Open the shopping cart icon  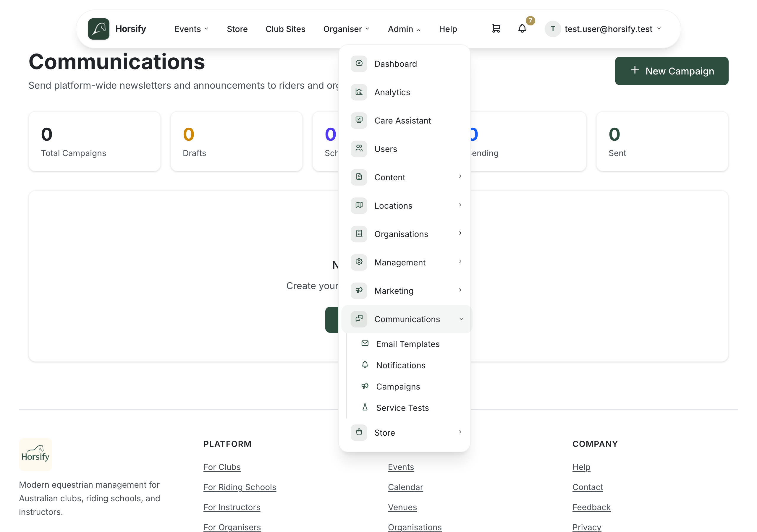tap(496, 29)
